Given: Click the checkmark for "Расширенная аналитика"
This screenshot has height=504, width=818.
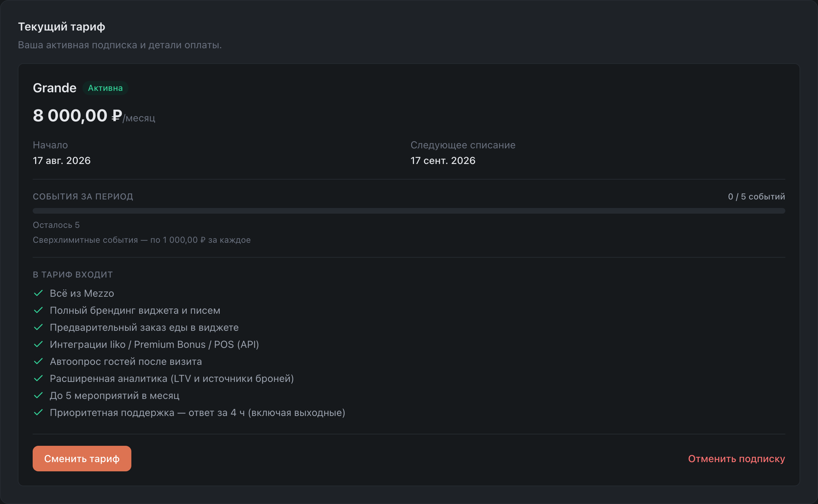Looking at the screenshot, I should click(x=38, y=378).
